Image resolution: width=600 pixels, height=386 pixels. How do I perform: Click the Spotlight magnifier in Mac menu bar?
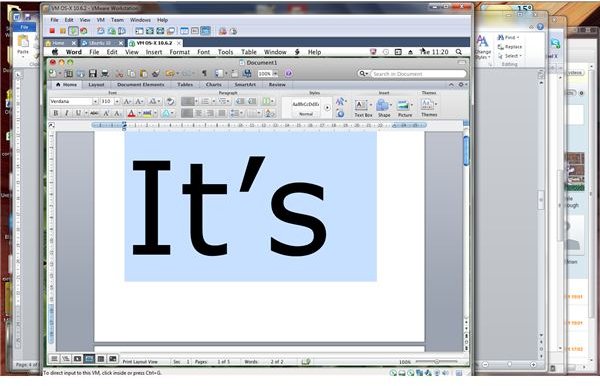tap(458, 52)
